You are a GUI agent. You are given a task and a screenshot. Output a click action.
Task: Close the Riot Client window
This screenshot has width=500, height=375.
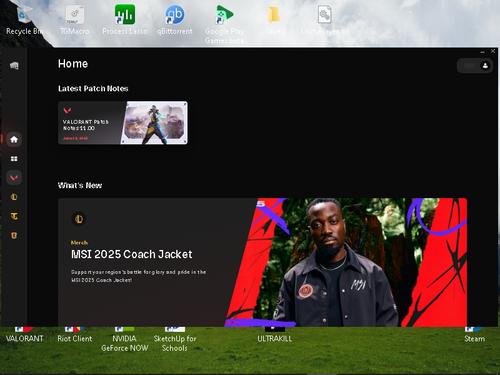click(x=493, y=51)
